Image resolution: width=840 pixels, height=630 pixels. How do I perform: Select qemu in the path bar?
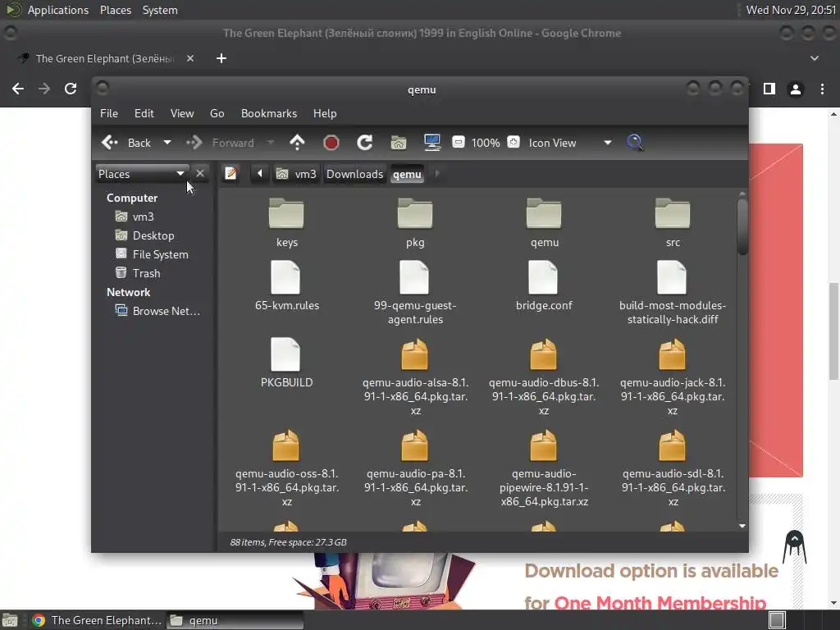[x=407, y=174]
